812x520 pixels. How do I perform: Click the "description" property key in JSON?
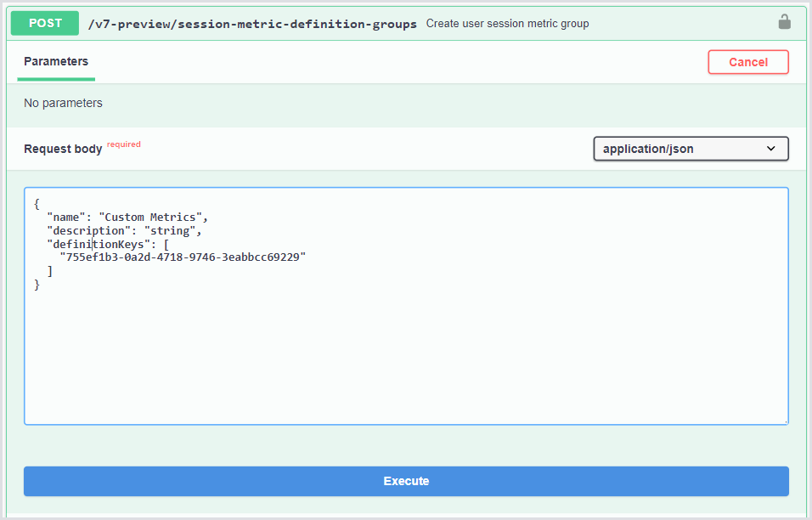[x=88, y=231]
